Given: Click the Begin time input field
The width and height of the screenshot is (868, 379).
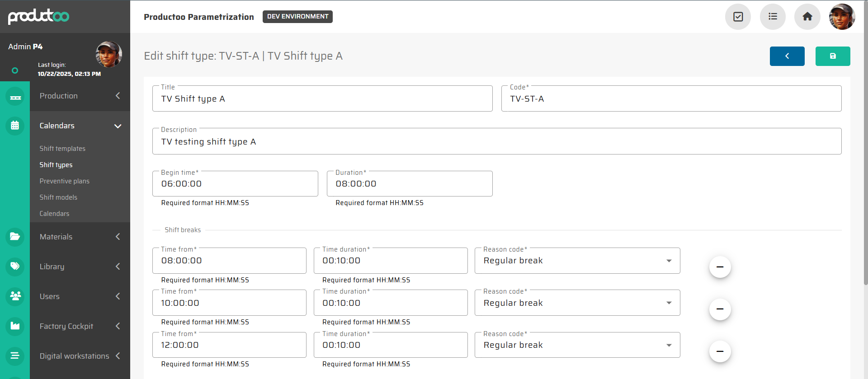Looking at the screenshot, I should [x=235, y=184].
